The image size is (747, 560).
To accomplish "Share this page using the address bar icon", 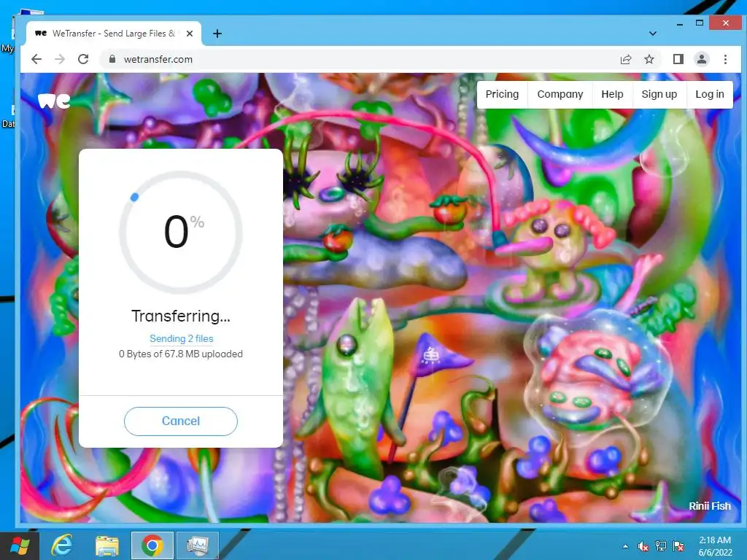I will tap(626, 59).
